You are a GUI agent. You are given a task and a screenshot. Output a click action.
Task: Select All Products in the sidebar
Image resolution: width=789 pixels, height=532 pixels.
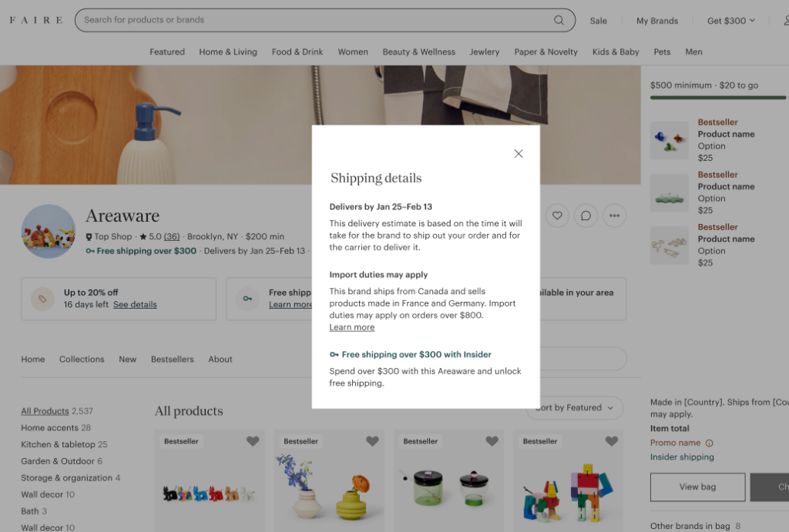point(45,411)
